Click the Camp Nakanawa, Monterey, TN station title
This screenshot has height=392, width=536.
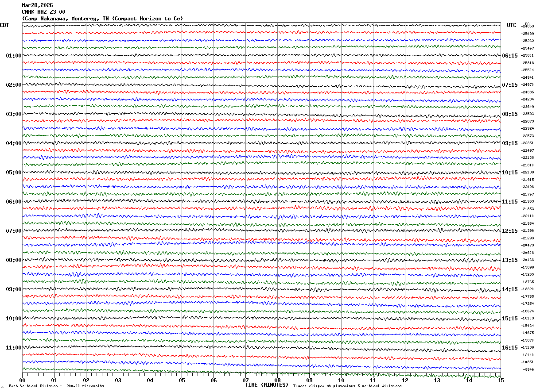[x=102, y=19]
